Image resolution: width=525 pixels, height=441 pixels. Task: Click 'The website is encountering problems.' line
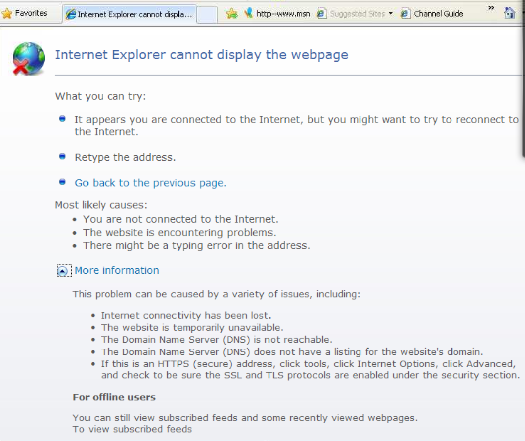click(180, 232)
